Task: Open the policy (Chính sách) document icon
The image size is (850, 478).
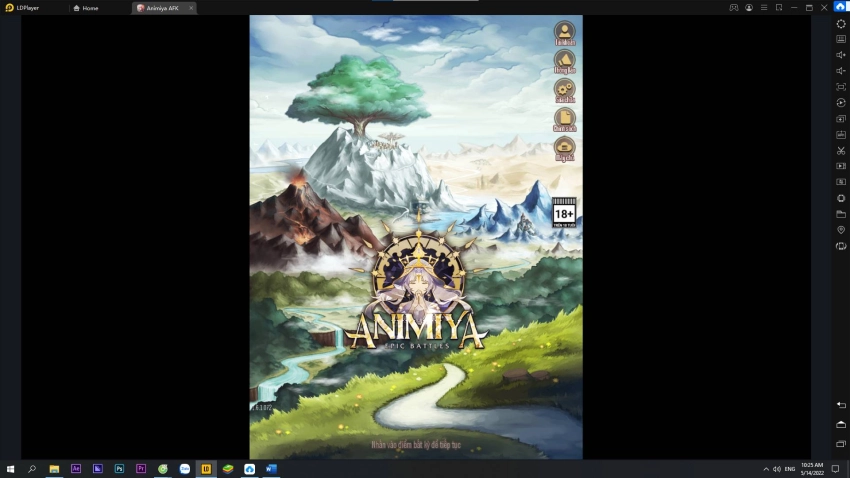Action: coord(564,120)
